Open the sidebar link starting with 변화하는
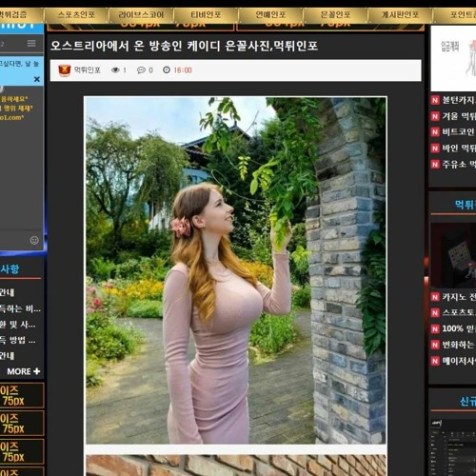Image resolution: width=476 pixels, height=476 pixels. click(459, 345)
